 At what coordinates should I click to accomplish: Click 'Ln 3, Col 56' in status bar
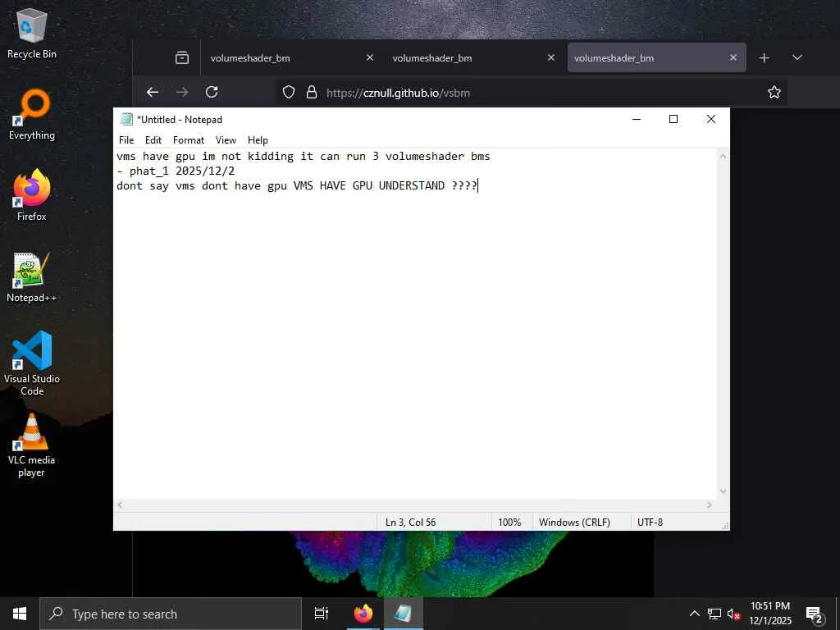tap(410, 522)
